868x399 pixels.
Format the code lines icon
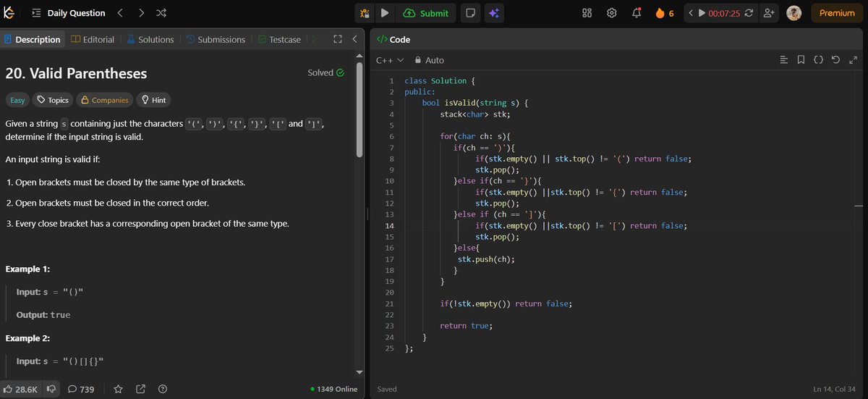[783, 60]
